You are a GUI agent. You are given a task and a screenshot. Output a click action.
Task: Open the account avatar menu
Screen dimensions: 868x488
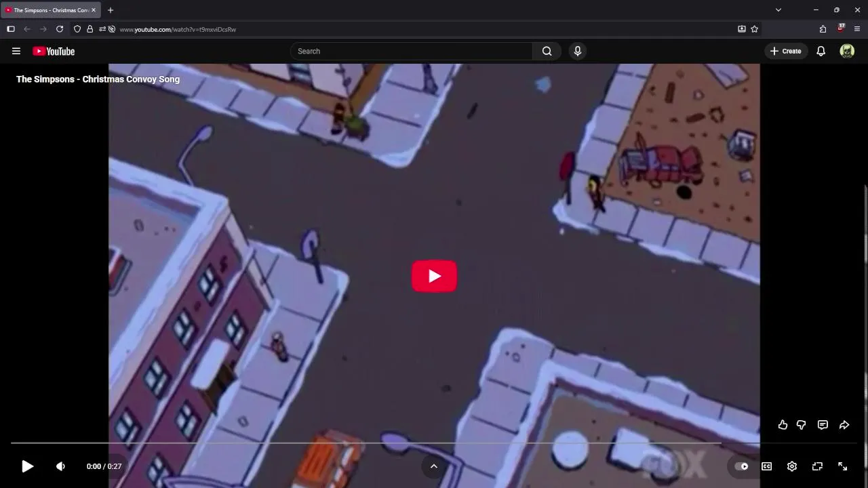tap(847, 51)
